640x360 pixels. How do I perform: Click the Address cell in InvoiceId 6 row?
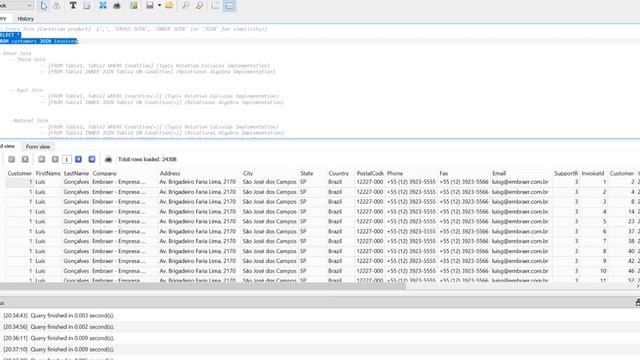[200, 231]
